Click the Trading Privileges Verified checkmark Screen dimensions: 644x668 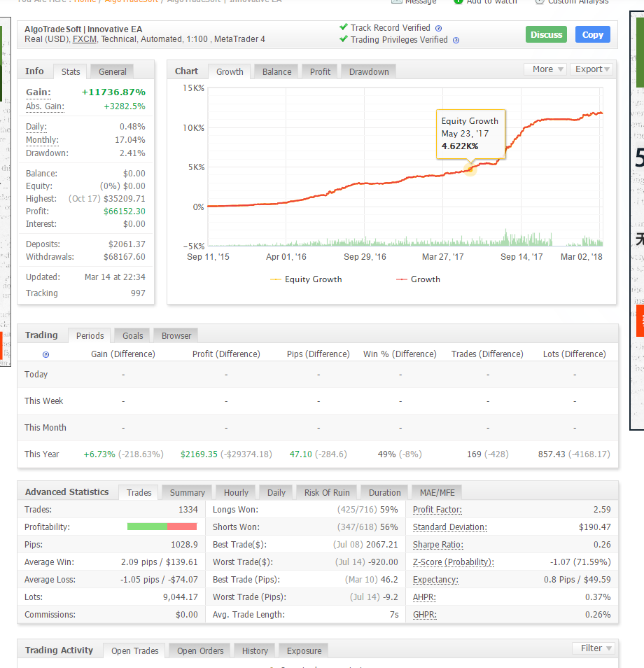(x=343, y=39)
